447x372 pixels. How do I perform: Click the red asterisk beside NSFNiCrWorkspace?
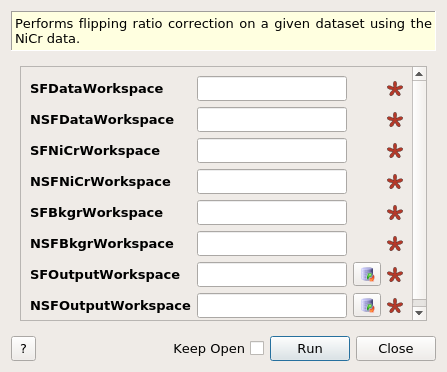395,182
